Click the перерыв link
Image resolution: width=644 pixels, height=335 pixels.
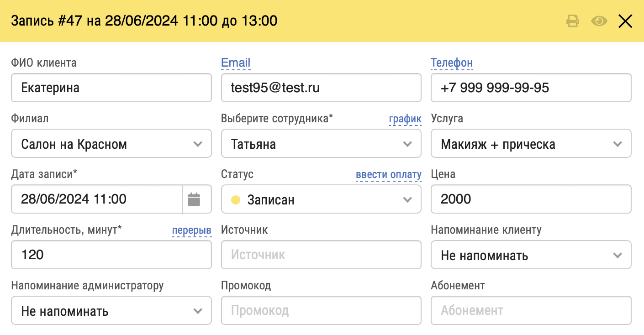[191, 230]
